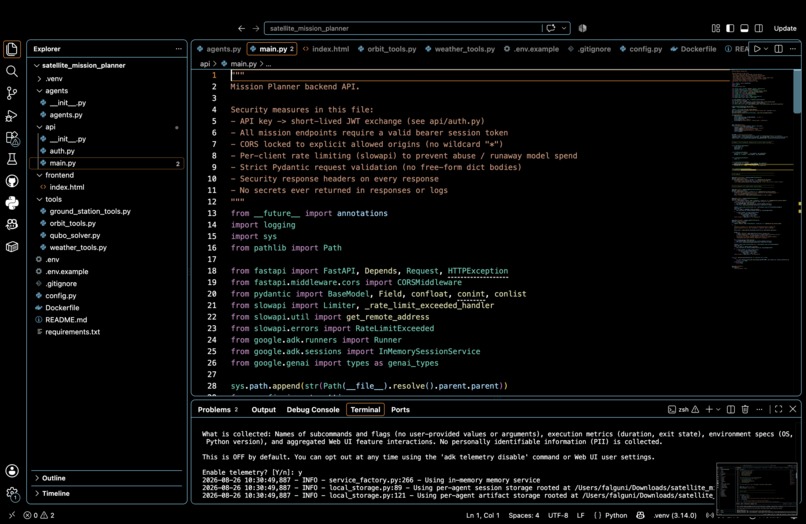Expand the Timeline section
The height and width of the screenshot is (524, 806).
click(x=107, y=493)
